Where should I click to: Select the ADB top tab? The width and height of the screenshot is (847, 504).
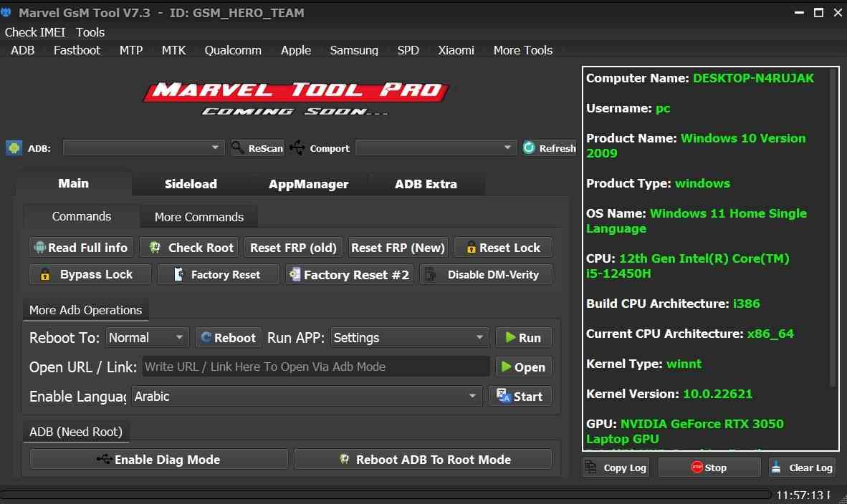pyautogui.click(x=23, y=50)
